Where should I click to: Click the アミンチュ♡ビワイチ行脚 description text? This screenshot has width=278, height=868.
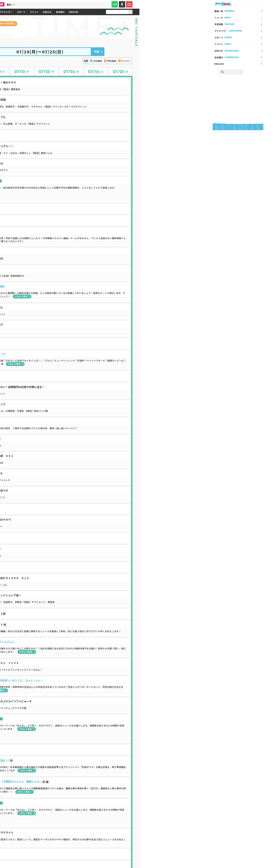pyautogui.click(x=13, y=708)
